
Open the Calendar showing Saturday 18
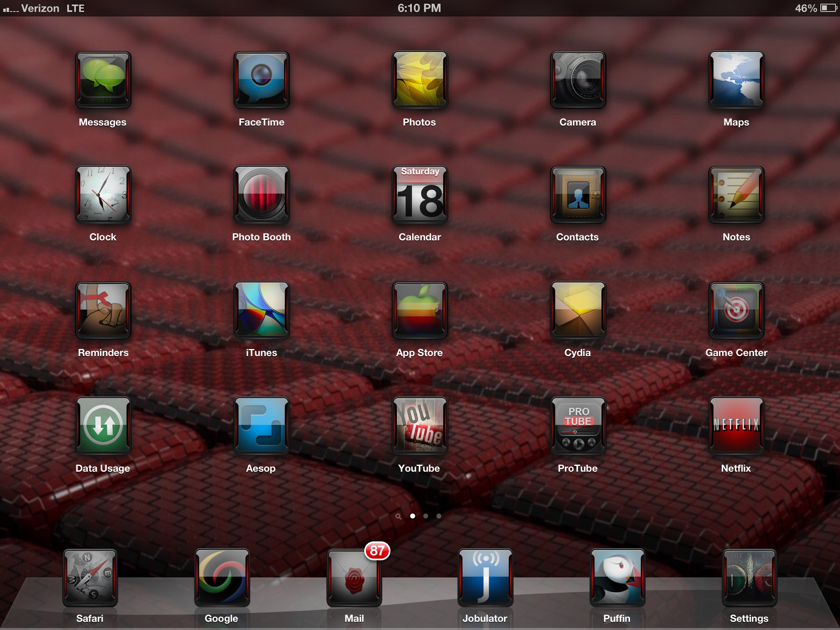pyautogui.click(x=420, y=195)
